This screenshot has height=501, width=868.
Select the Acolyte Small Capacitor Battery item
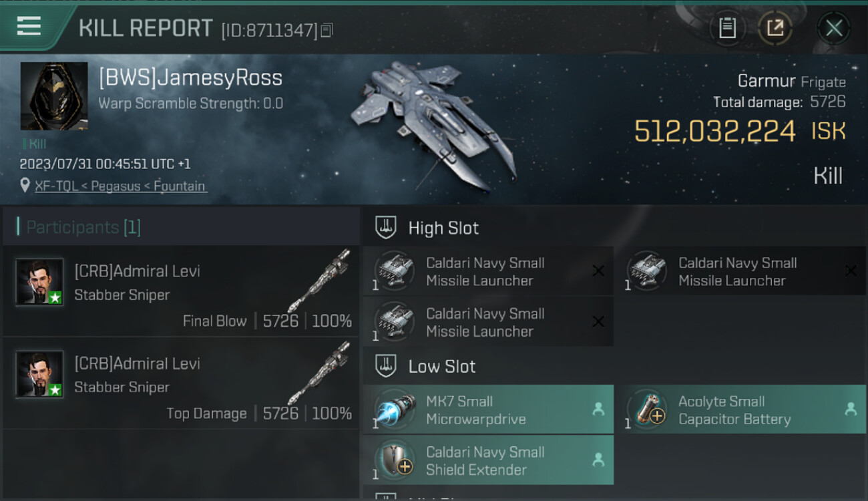point(740,409)
